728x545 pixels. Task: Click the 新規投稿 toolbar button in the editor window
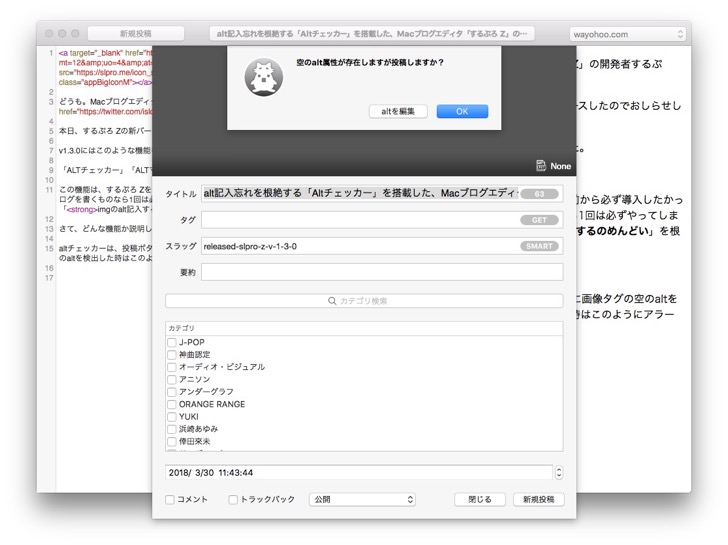click(x=136, y=33)
